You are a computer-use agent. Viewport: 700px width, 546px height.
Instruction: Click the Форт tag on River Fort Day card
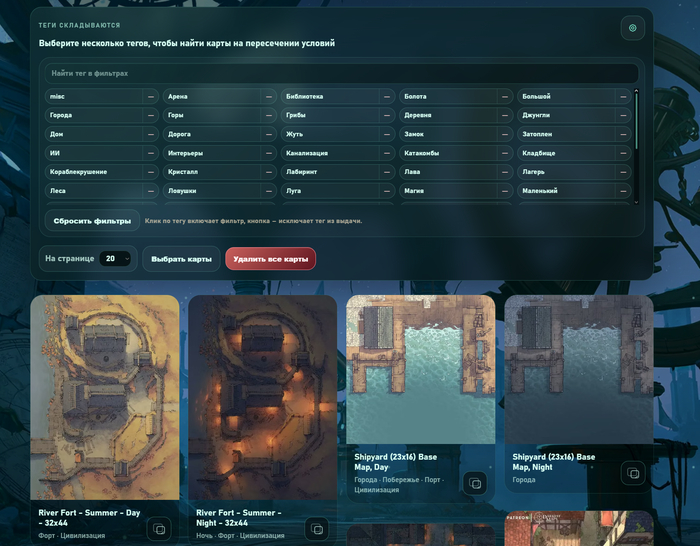[x=46, y=535]
